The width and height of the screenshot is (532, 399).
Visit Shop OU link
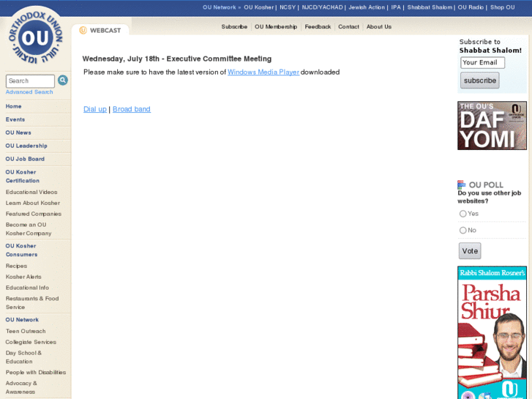[x=502, y=7]
